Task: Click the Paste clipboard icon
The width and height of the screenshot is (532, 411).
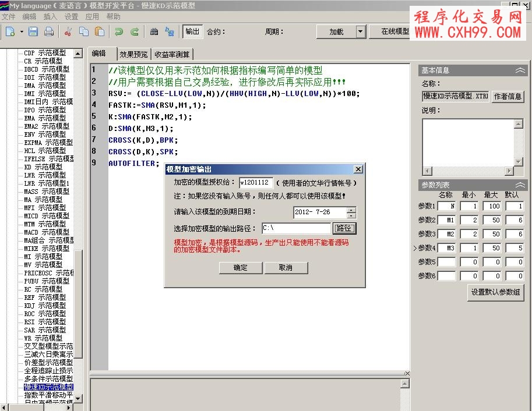Action: coord(100,31)
